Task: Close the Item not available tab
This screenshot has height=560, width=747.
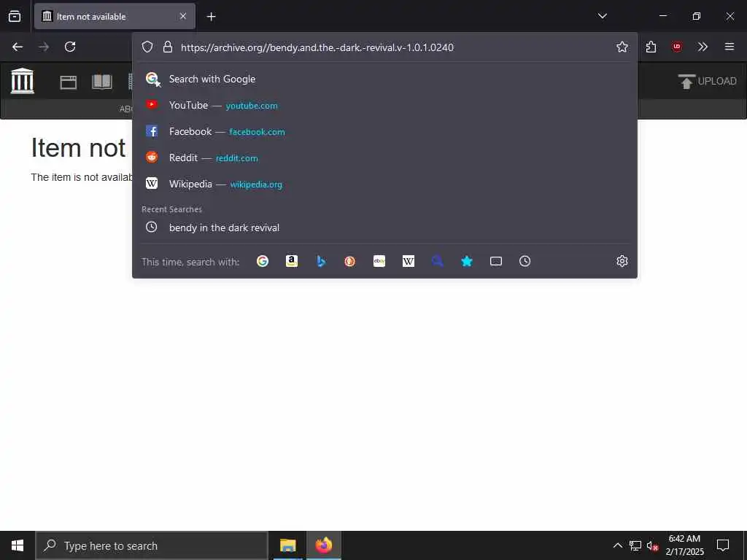Action: [183, 16]
